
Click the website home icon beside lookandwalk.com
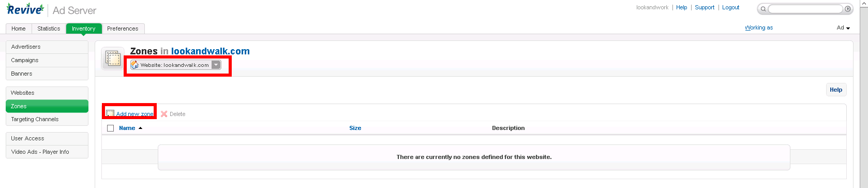(x=134, y=65)
